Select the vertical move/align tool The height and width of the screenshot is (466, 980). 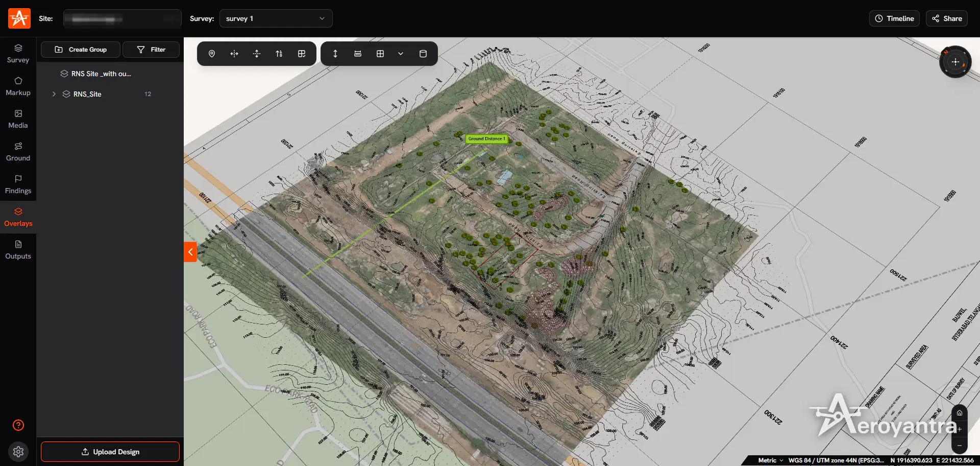point(257,54)
